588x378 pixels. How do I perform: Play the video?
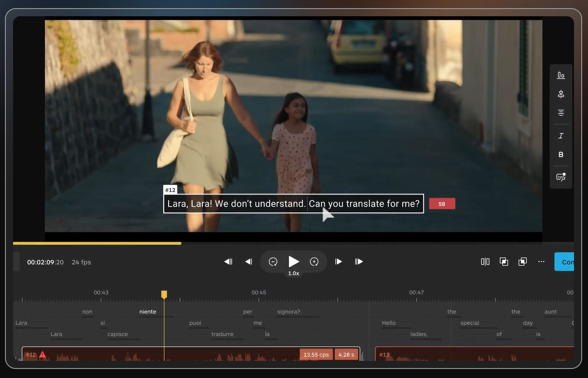(294, 261)
